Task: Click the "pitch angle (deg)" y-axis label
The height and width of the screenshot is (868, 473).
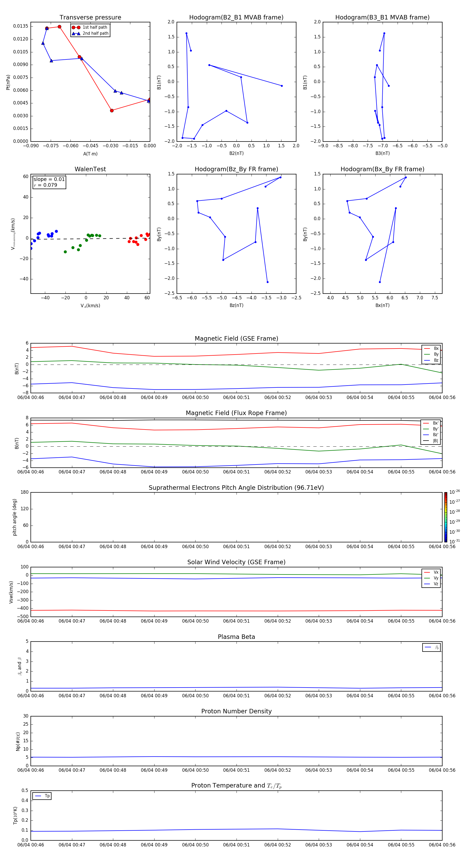Action: click(x=14, y=517)
